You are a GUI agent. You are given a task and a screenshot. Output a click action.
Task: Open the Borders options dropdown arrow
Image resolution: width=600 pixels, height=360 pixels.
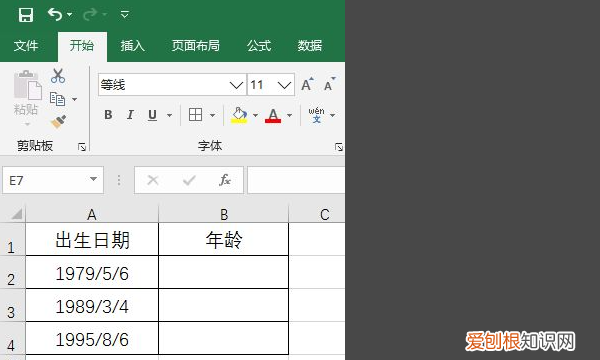[212, 115]
